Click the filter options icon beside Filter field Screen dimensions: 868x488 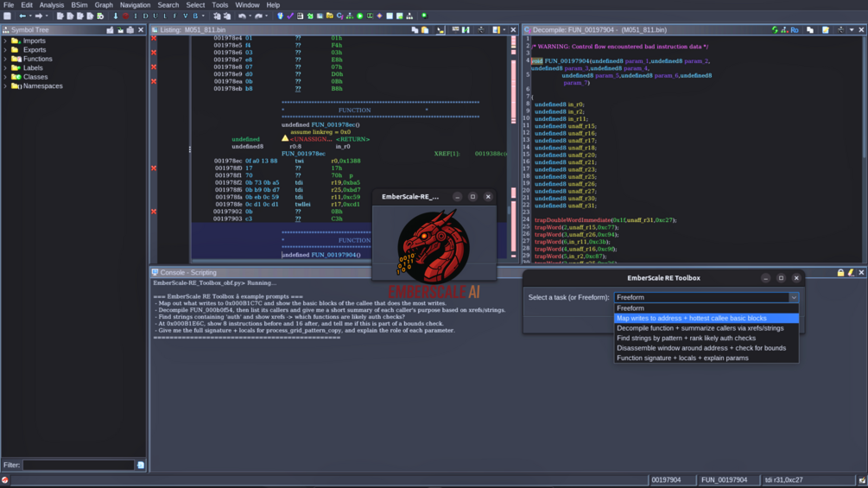coord(141,465)
